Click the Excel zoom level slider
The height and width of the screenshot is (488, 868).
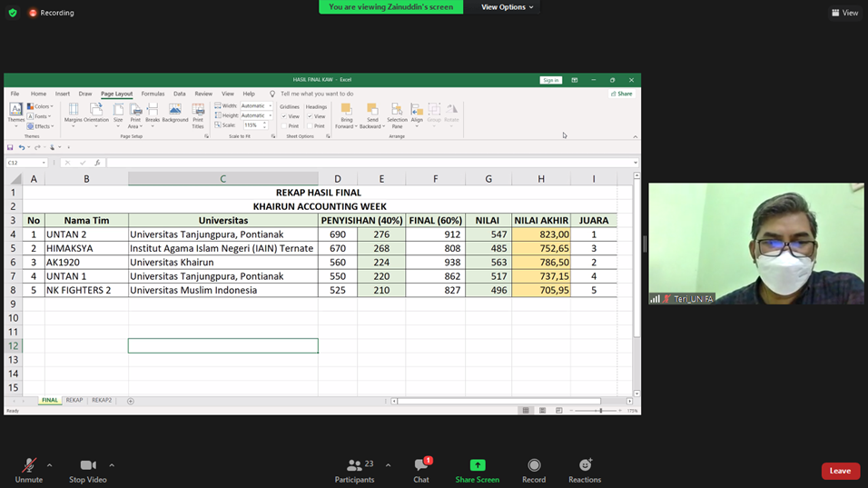600,411
